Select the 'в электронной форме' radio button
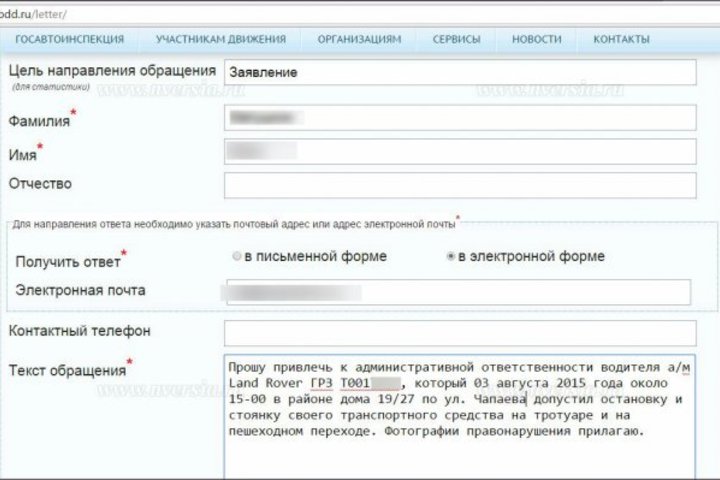 (451, 257)
